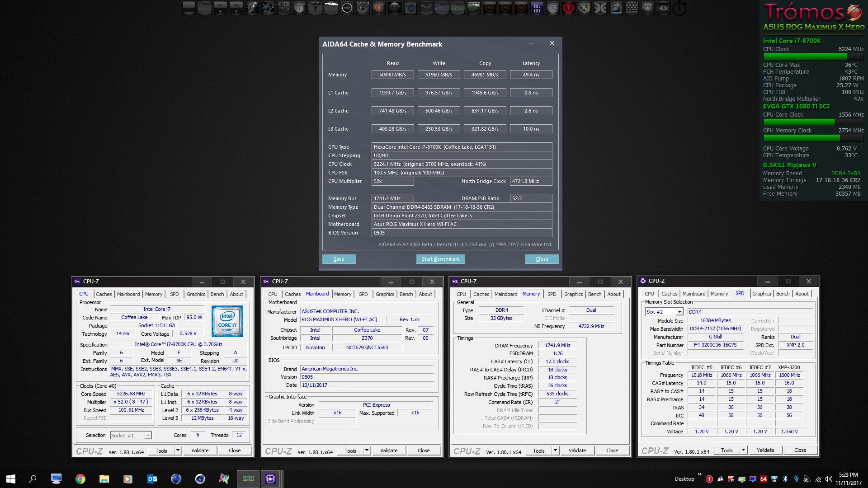This screenshot has width=868, height=488.
Task: Click Memory Read value 50490 MB/s
Action: [392, 75]
